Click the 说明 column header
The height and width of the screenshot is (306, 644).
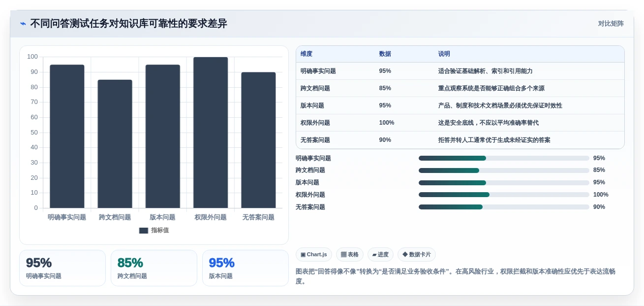coord(444,54)
